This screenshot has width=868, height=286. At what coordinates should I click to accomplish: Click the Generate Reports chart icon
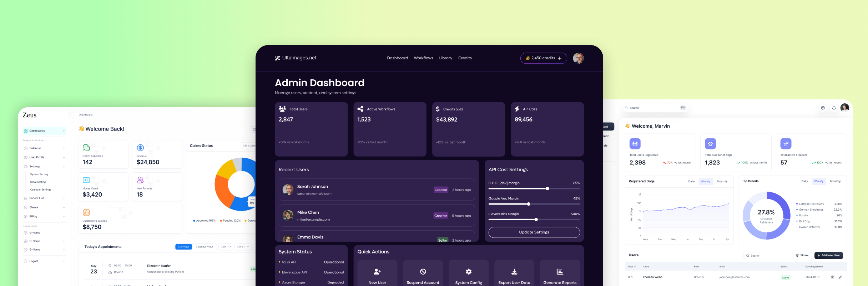(560, 272)
